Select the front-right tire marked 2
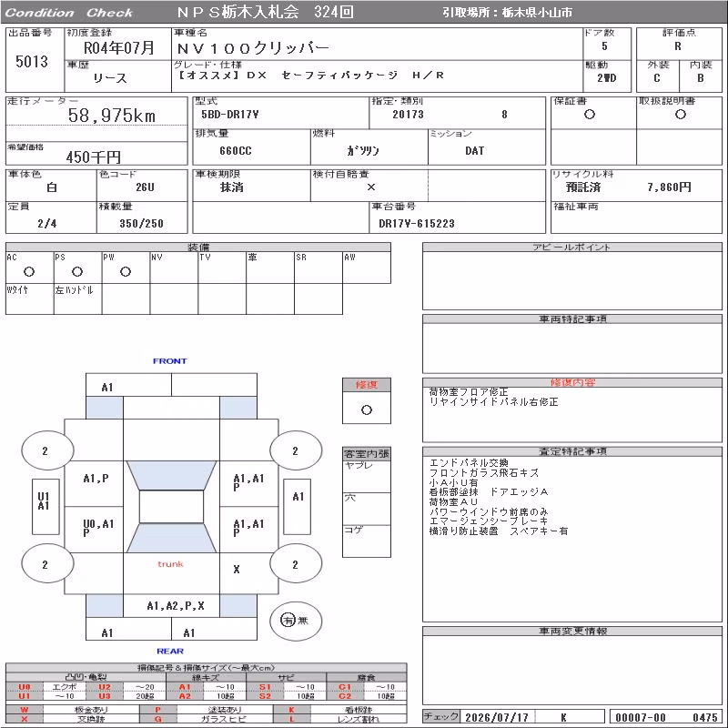The width and height of the screenshot is (728, 728). pos(296,450)
